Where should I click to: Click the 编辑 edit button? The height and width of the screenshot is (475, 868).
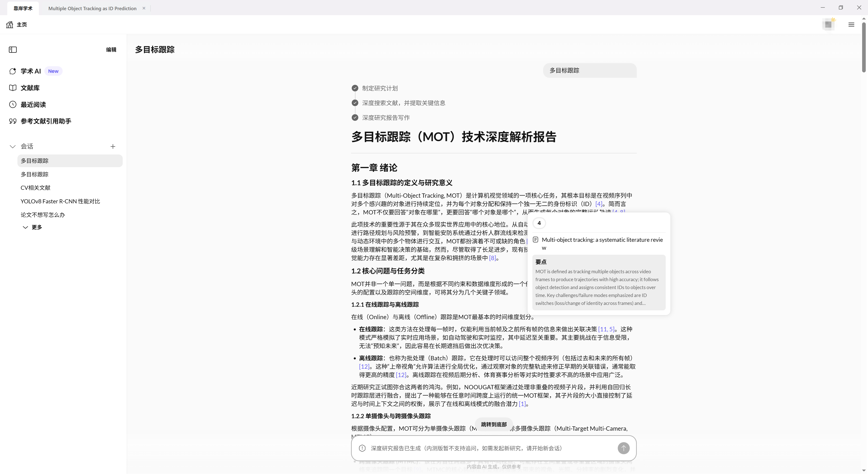[x=111, y=50]
